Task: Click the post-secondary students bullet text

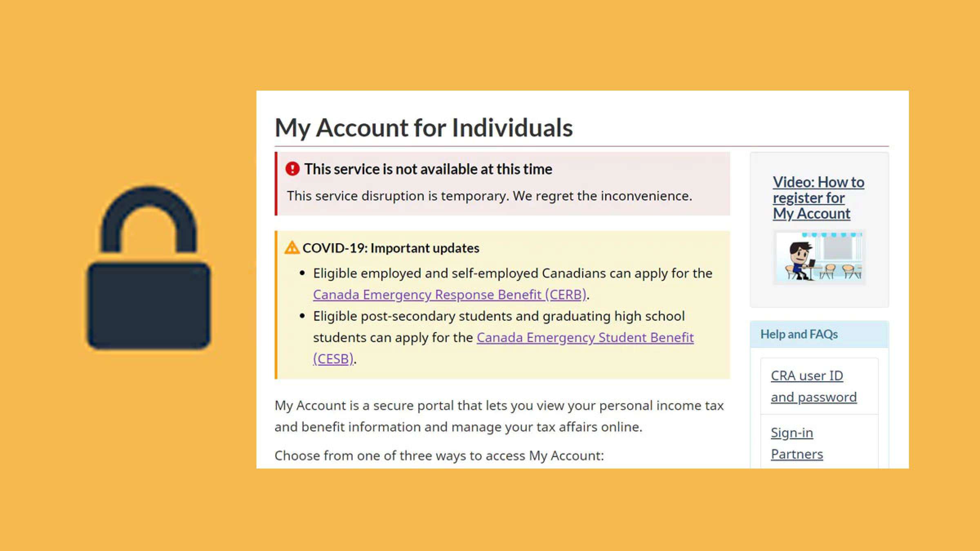Action: [499, 316]
